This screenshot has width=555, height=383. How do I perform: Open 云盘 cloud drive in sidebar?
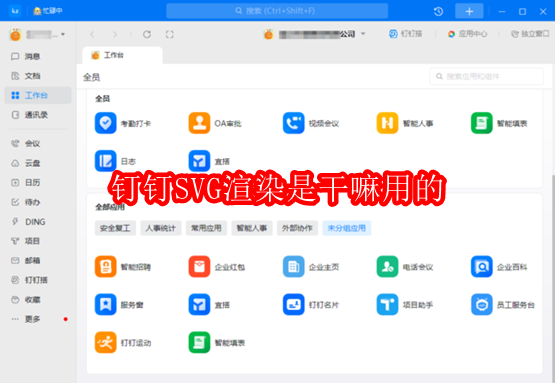click(38, 163)
